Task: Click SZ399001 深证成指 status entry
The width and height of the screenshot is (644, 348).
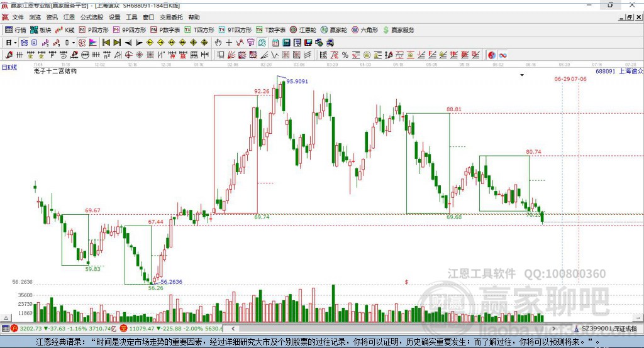Action: point(606,329)
